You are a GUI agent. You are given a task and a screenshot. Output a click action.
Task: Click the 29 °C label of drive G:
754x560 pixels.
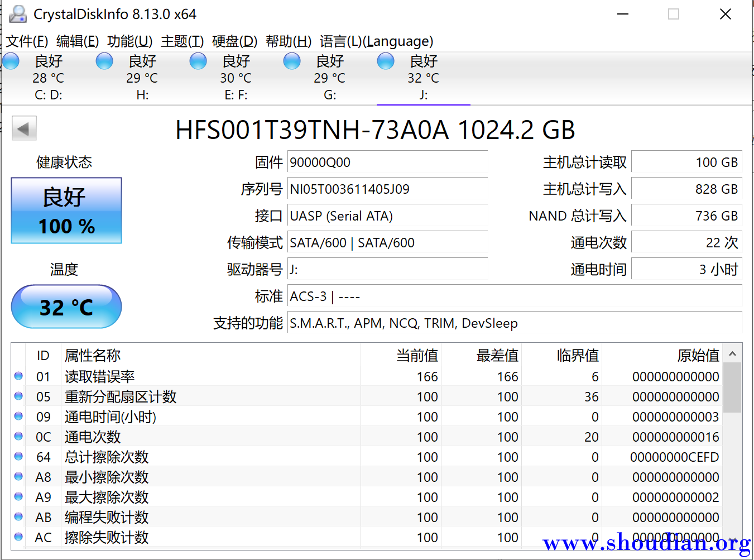coord(329,78)
